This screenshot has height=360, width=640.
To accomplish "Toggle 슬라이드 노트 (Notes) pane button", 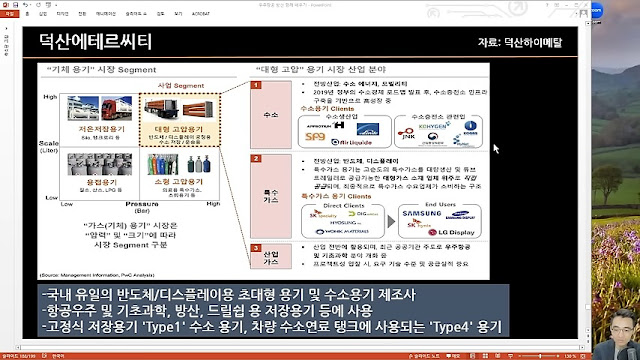I will coord(424,356).
